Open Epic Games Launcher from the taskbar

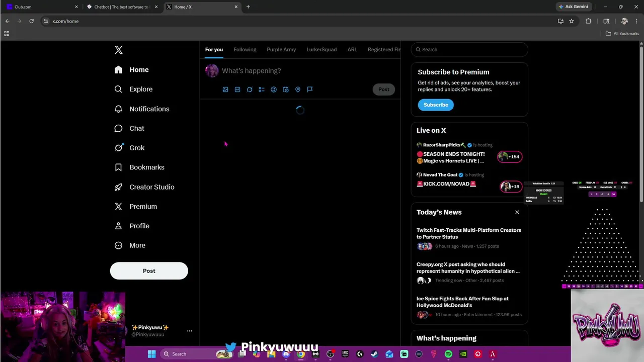pos(345,354)
